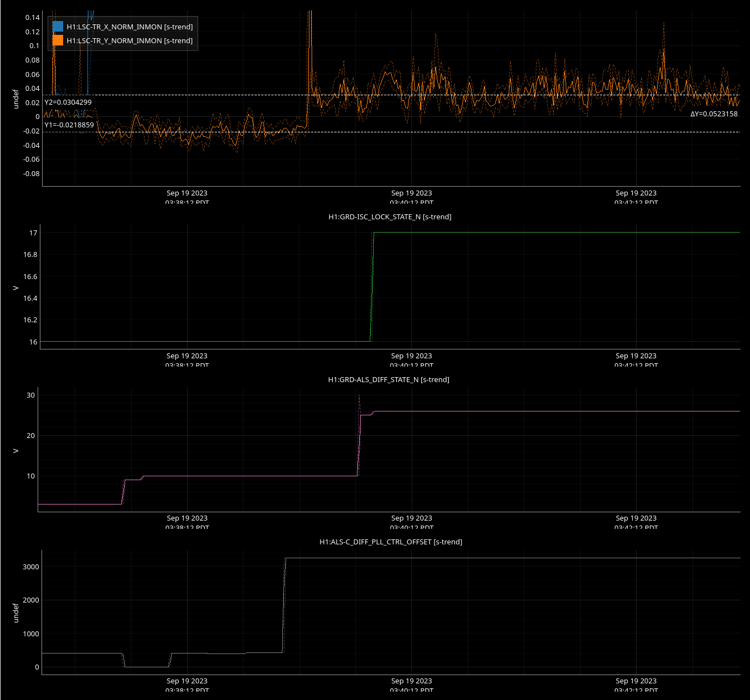Click the 03:40:12 date label under the top plot
750x700 pixels.
click(x=411, y=197)
